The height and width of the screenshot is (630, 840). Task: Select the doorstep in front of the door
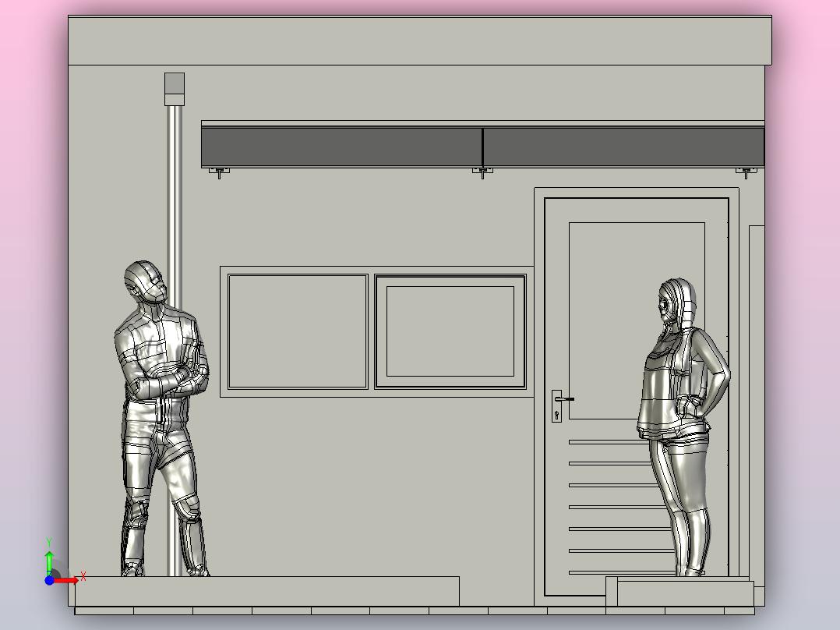680,592
